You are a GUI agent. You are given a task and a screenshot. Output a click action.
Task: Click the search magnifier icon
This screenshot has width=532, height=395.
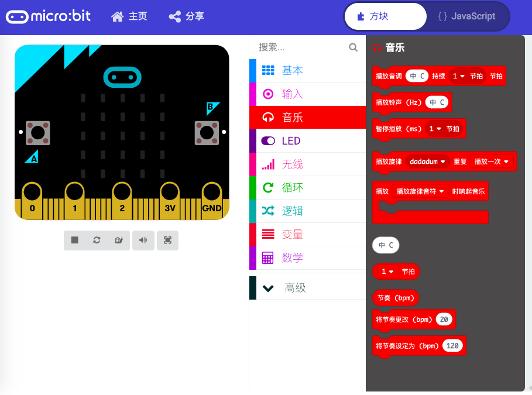(353, 47)
